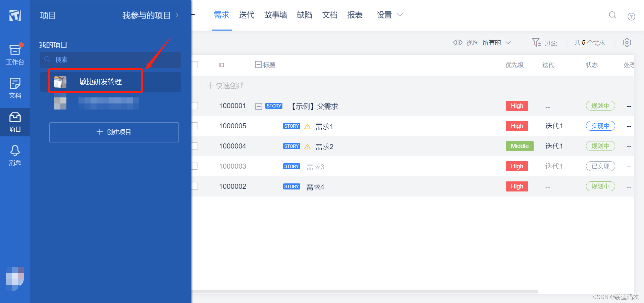Click the help question-mark icon
644x303 pixels.
coord(632,16)
